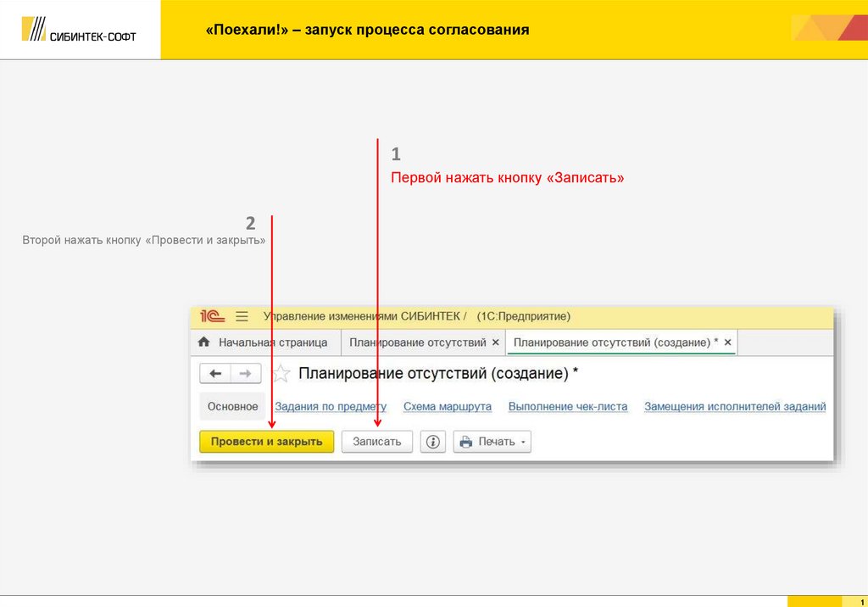Click the Провести и закрыть button
The width and height of the screenshot is (868, 607).
coord(267,442)
